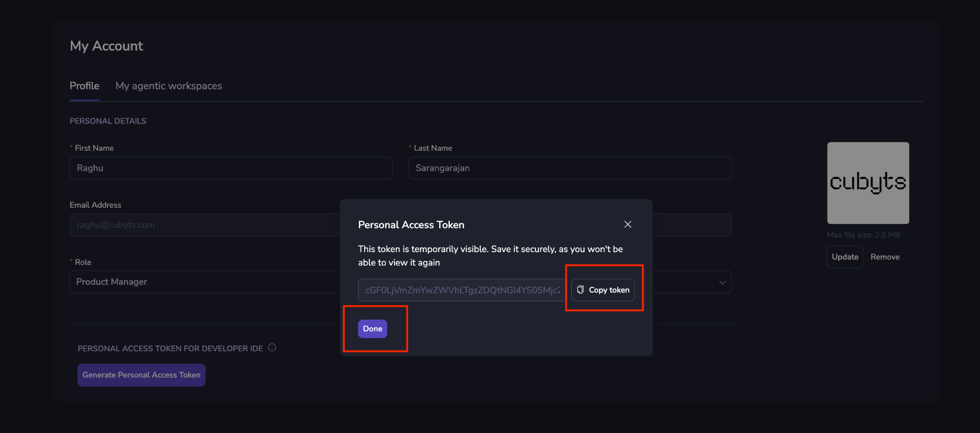Focus the First Name field containing Raghu
The height and width of the screenshot is (433, 980).
coord(231,168)
